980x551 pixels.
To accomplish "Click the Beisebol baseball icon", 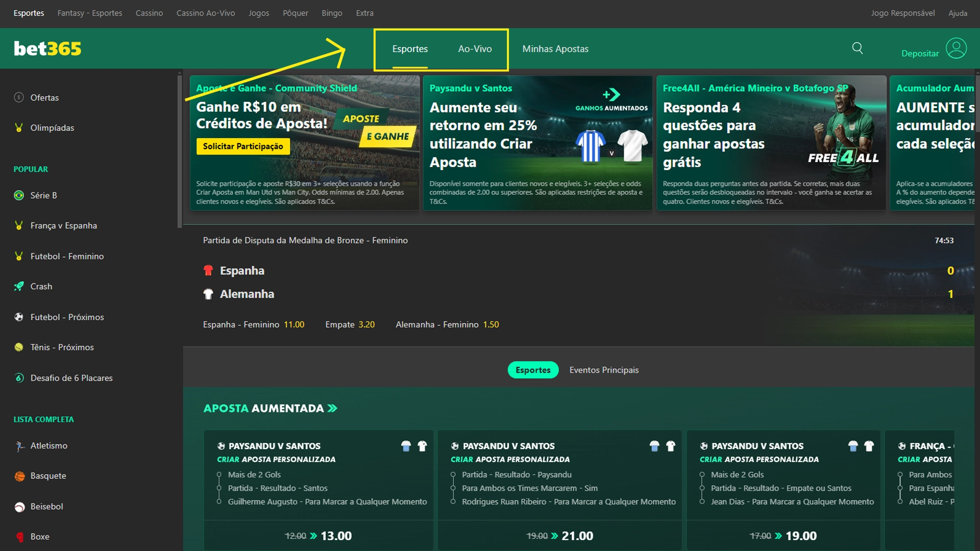I will click(x=19, y=507).
